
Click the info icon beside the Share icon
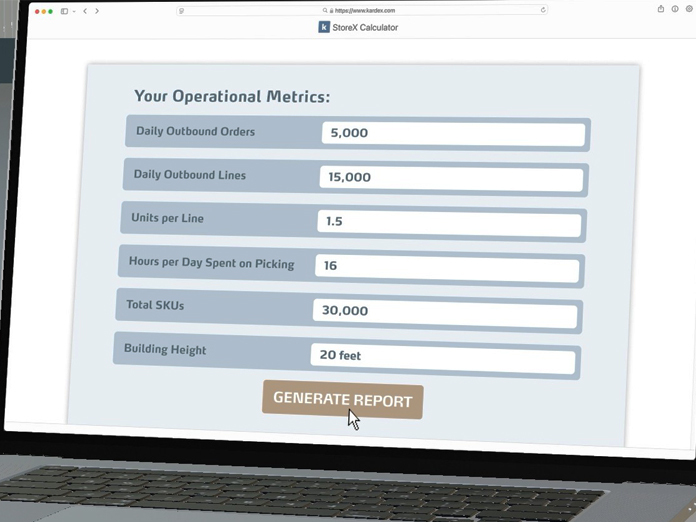(x=675, y=9)
